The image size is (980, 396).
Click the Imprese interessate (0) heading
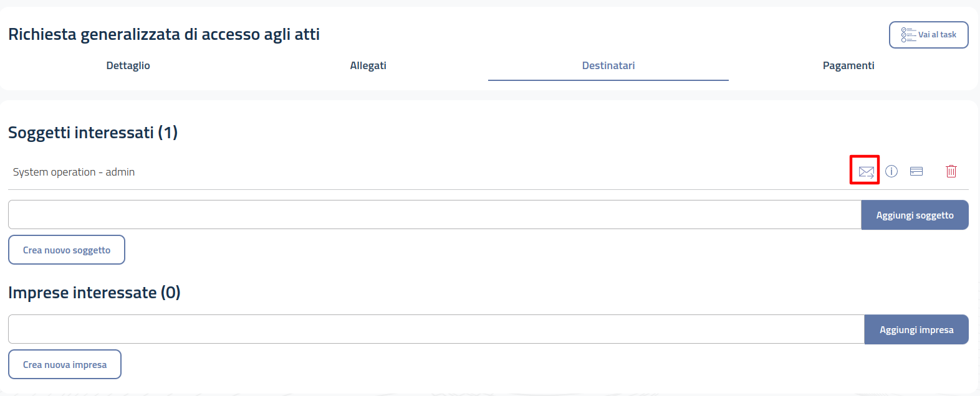[x=94, y=293]
